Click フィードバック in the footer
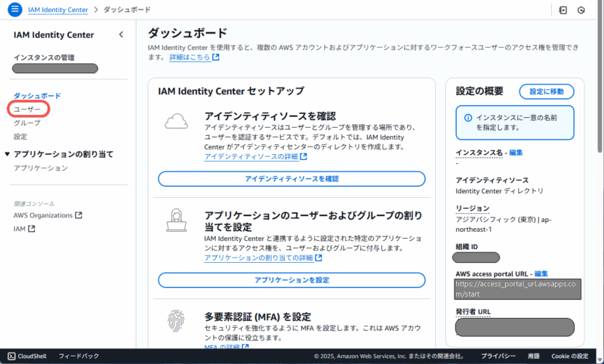Viewport: 604px width, 364px height. point(79,356)
